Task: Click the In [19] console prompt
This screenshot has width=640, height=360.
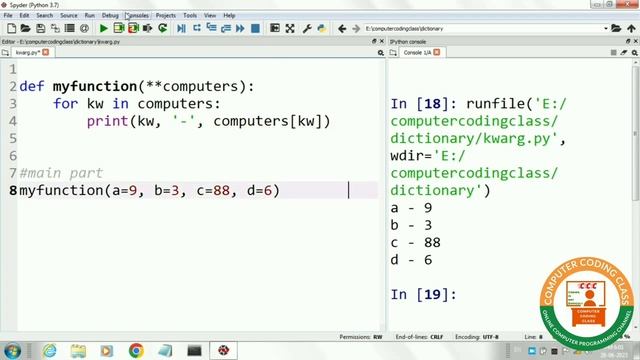Action: 423,294
